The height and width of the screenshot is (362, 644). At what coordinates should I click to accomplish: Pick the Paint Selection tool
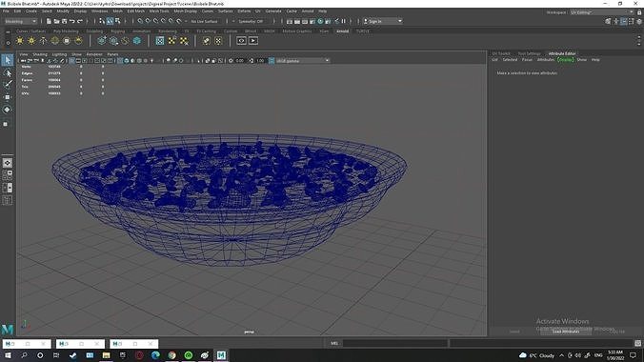pyautogui.click(x=8, y=85)
